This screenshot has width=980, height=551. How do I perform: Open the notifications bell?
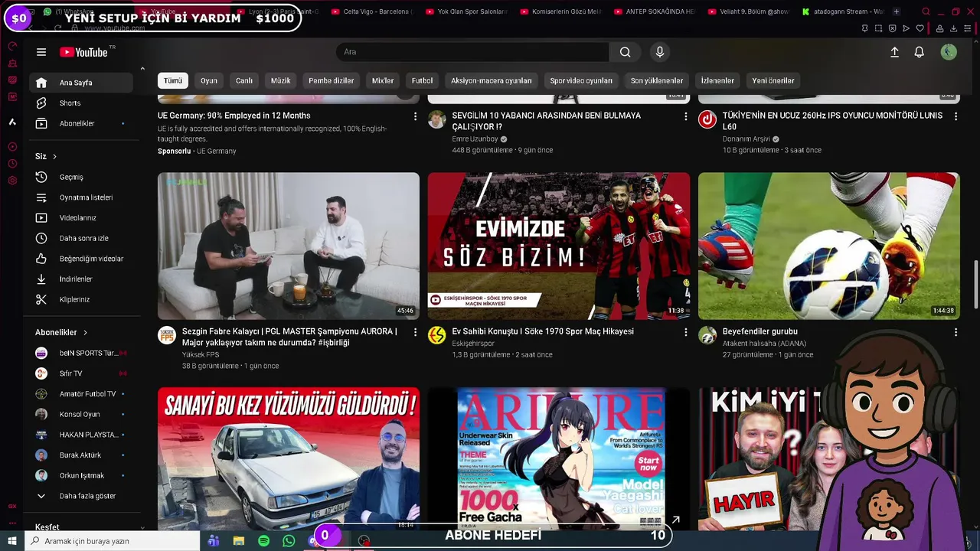(x=919, y=52)
